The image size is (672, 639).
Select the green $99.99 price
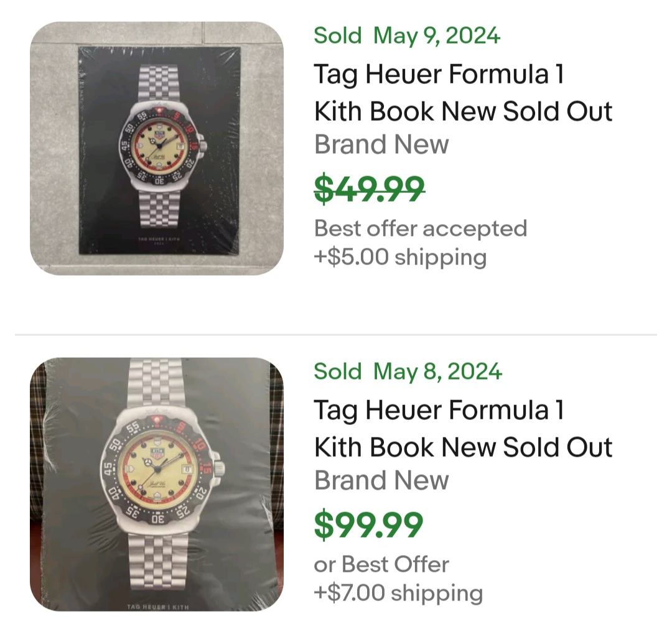pos(368,525)
